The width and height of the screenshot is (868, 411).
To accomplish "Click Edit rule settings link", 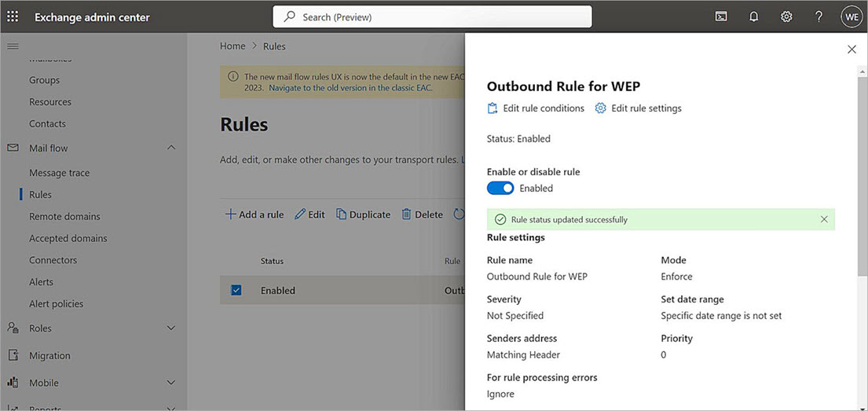I will tap(638, 108).
